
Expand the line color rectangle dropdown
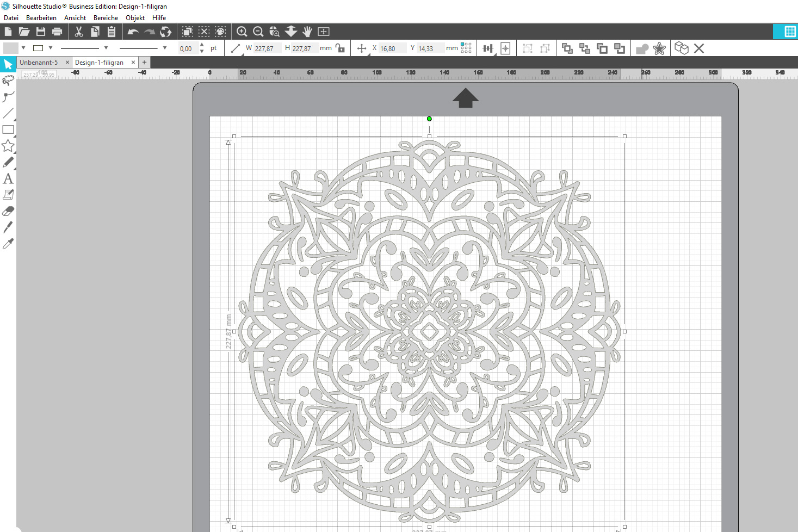point(51,48)
